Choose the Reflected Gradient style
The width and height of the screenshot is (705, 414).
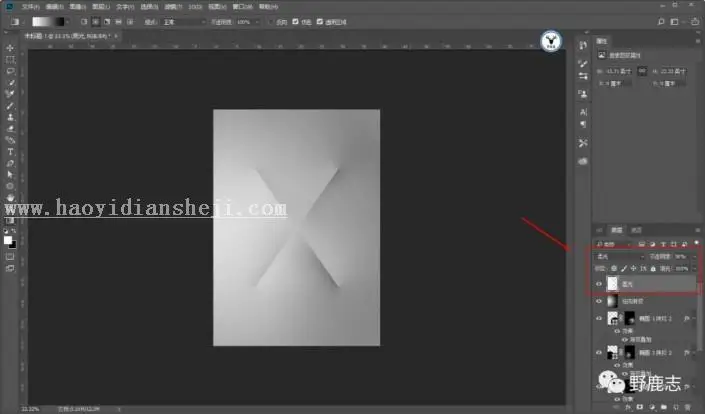coord(118,22)
